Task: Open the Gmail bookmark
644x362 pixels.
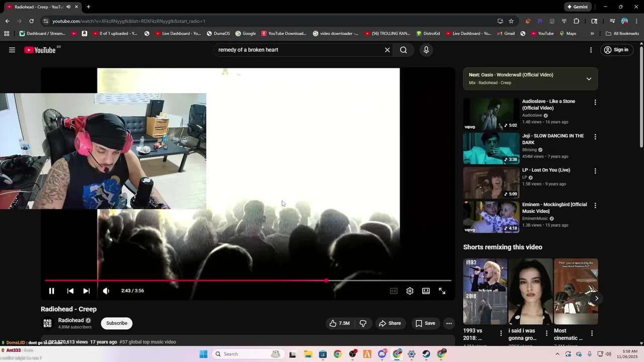Action: tap(506, 34)
